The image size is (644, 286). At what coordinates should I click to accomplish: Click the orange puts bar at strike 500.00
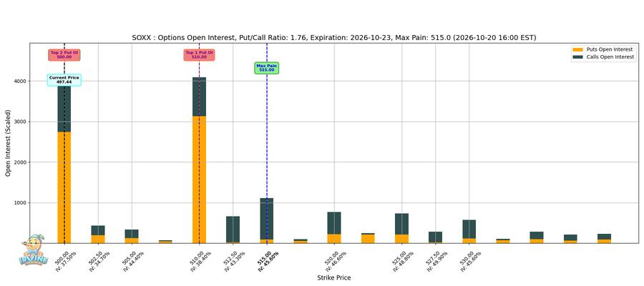point(64,187)
